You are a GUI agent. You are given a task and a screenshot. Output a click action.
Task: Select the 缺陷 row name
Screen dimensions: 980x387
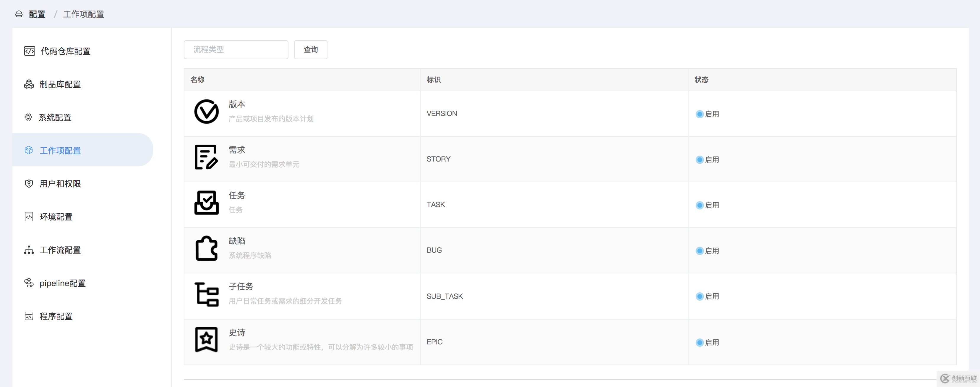tap(237, 241)
